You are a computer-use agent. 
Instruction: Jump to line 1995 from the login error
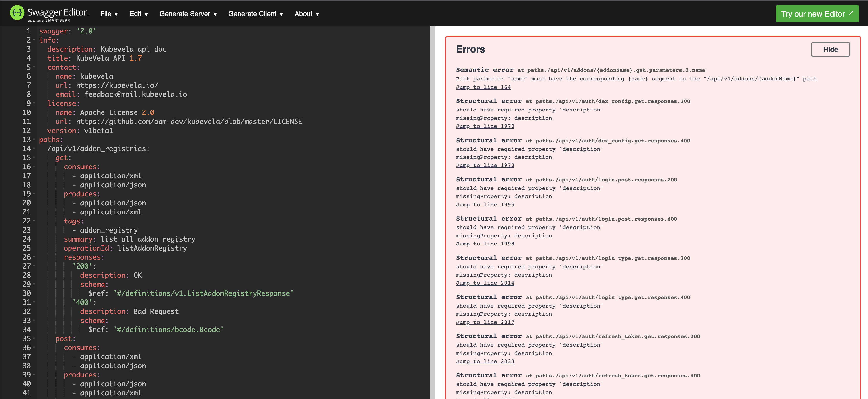[485, 204]
